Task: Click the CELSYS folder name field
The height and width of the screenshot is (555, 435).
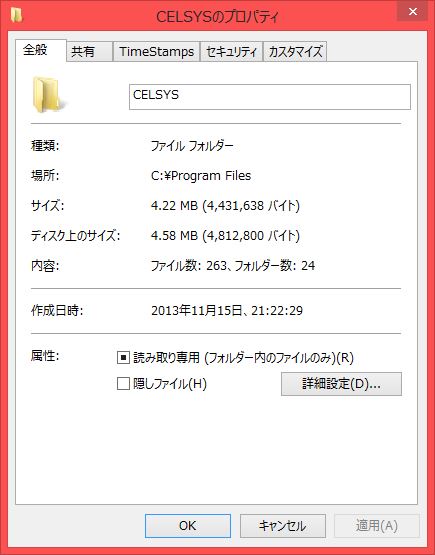Action: click(270, 97)
